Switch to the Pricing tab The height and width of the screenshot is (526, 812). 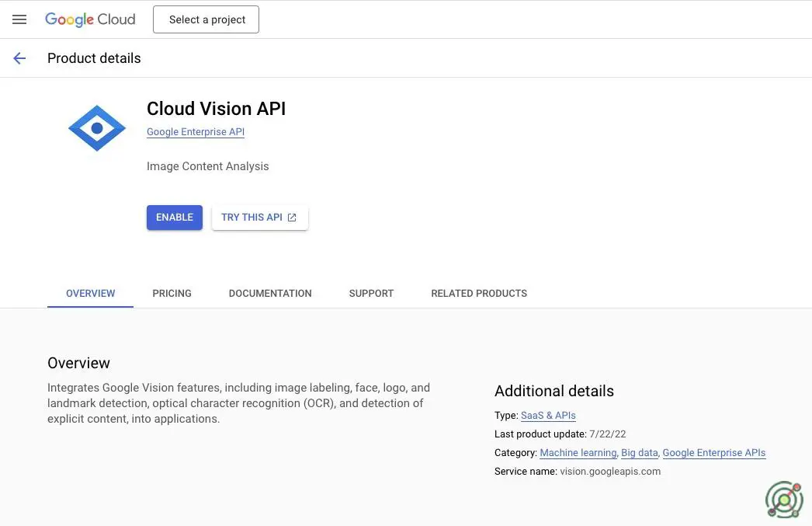172,294
